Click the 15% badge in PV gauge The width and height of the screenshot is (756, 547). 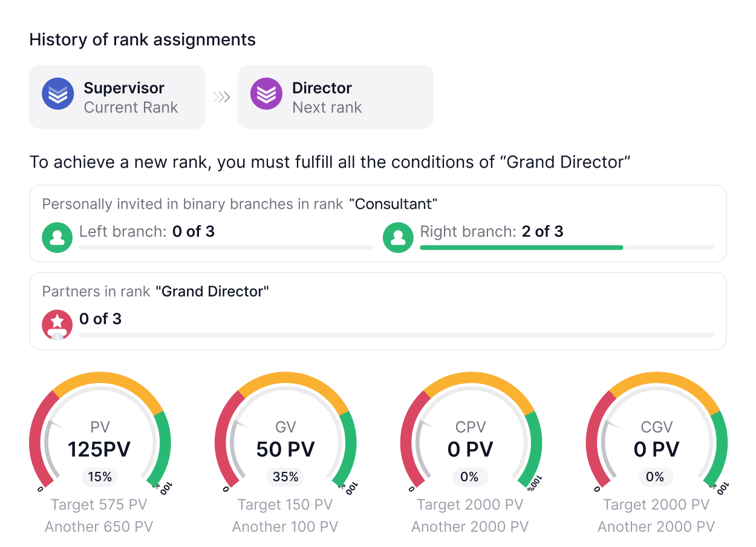point(100,477)
